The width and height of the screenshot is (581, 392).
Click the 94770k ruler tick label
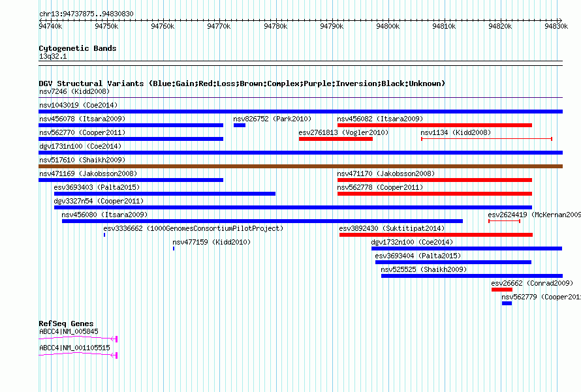pos(219,26)
